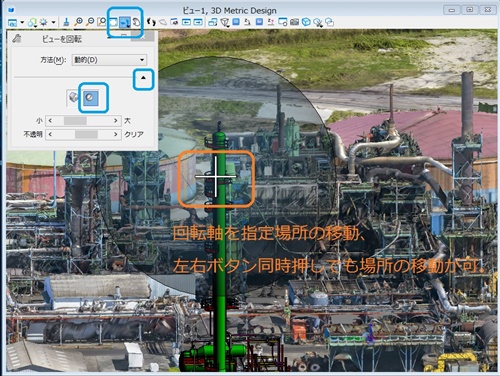This screenshot has height=376, width=500.
Task: Open the 方法(M) method dropdown
Action: (x=109, y=60)
